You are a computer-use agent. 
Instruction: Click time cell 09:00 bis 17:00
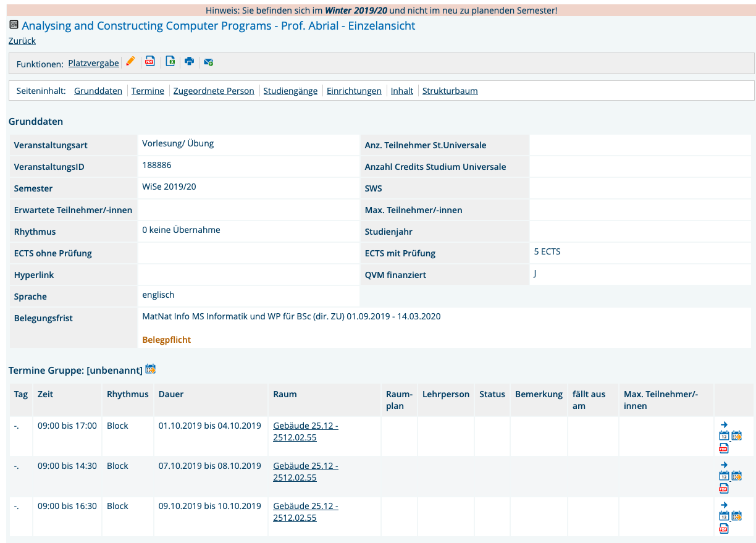(67, 426)
